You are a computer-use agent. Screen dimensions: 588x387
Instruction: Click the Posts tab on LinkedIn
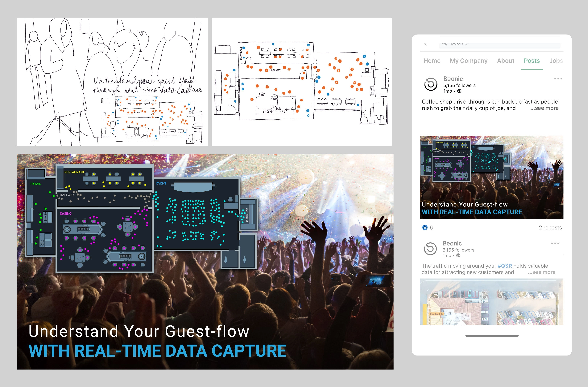[x=532, y=61]
